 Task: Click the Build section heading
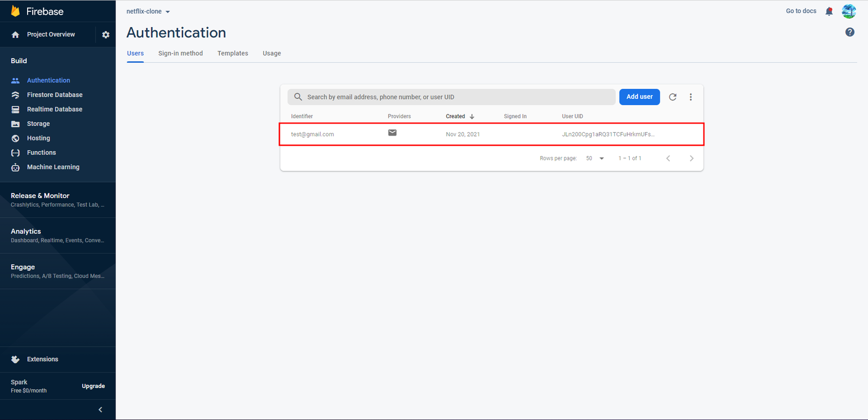click(x=19, y=61)
